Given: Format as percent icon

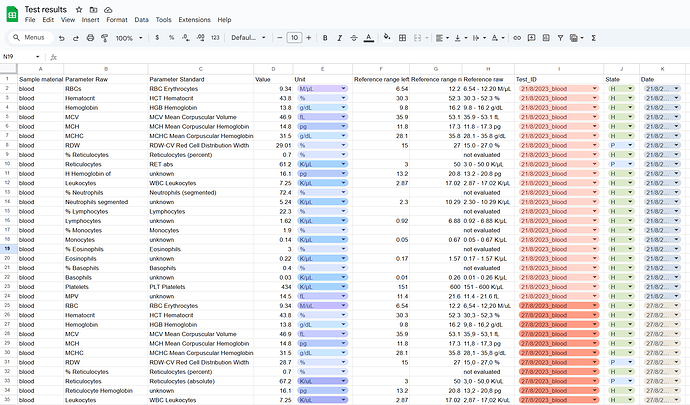Looking at the screenshot, I should pos(171,38).
